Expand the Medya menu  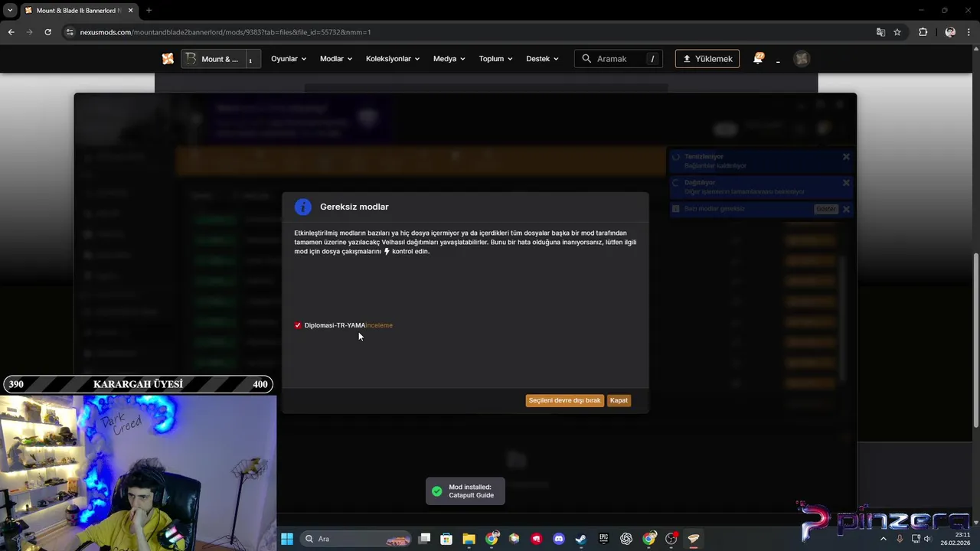(x=449, y=59)
